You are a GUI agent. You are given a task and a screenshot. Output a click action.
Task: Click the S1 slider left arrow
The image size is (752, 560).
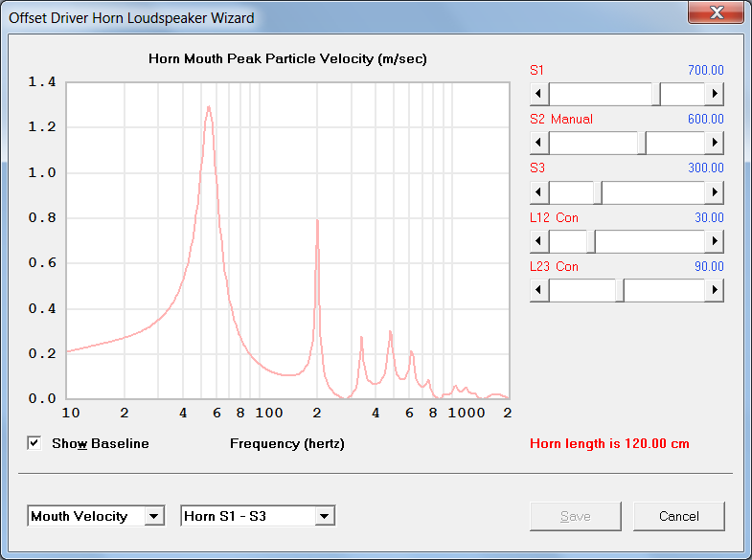tap(539, 94)
